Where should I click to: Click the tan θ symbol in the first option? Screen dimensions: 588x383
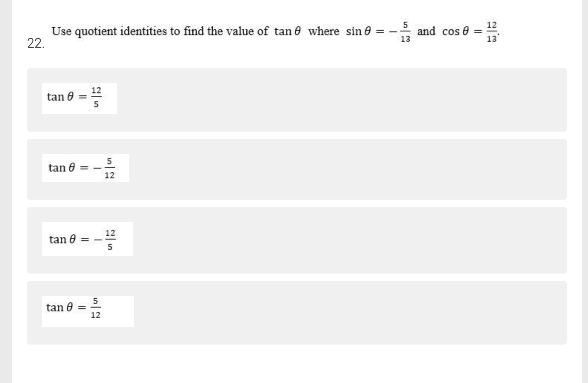point(61,97)
